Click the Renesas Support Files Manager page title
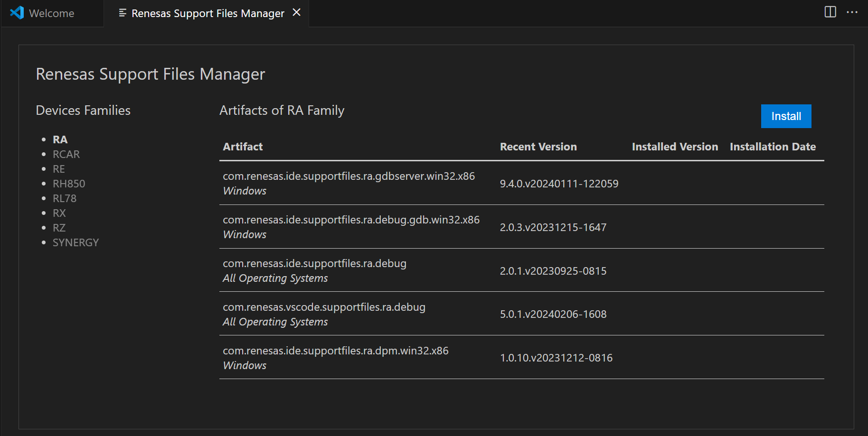This screenshot has width=868, height=436. tap(151, 74)
